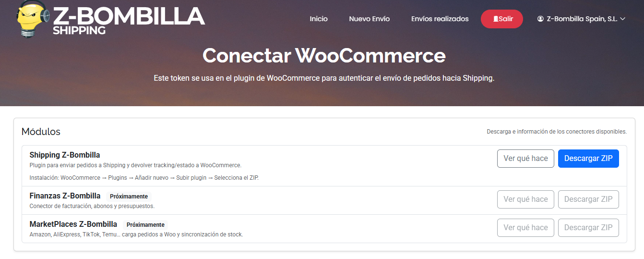
Task: Click the Próximamente badge next to Finanzas
Action: [x=129, y=197]
